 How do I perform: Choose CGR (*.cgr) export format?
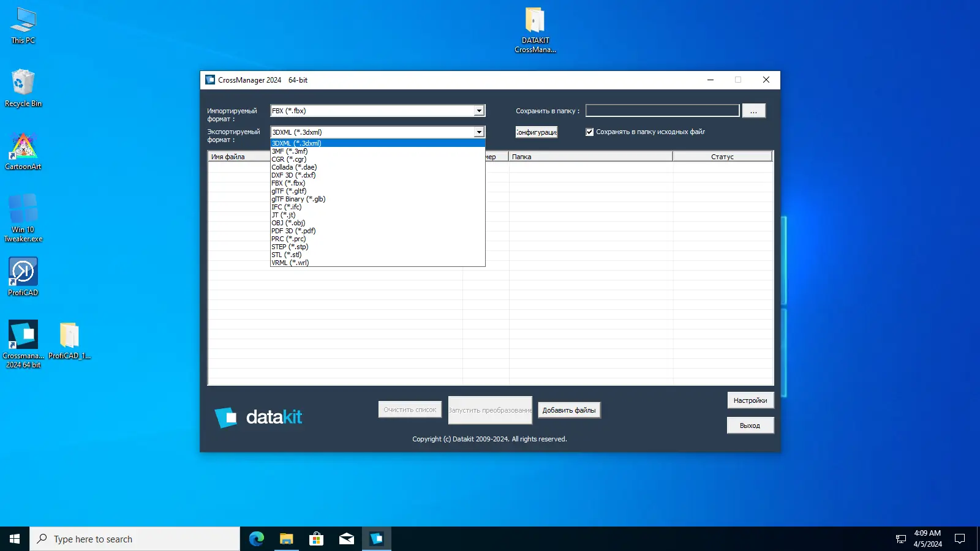point(377,159)
